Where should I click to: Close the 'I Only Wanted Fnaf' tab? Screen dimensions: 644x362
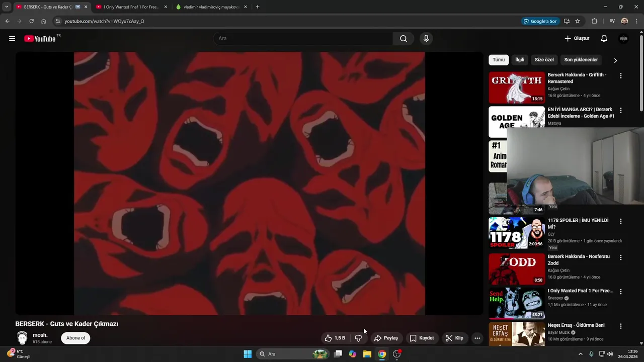pyautogui.click(x=166, y=7)
